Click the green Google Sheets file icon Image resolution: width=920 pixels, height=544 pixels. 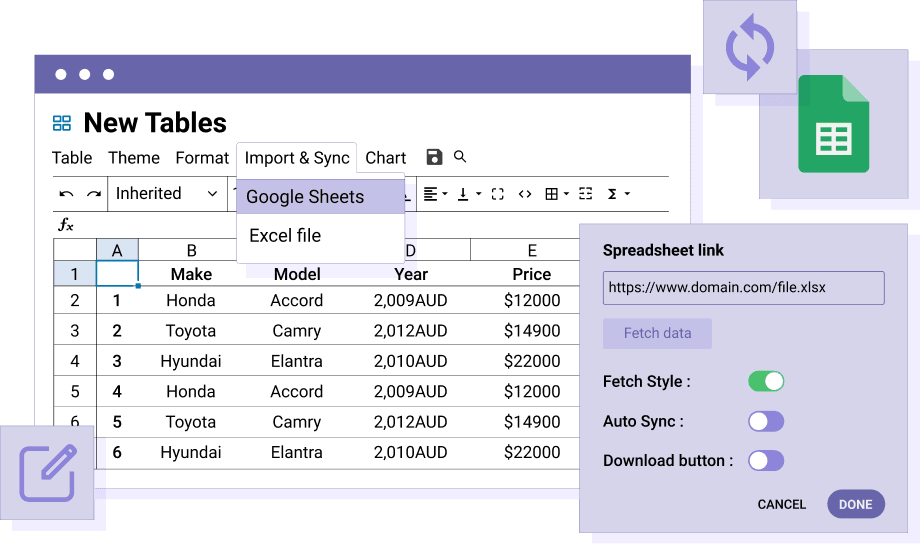tap(833, 124)
